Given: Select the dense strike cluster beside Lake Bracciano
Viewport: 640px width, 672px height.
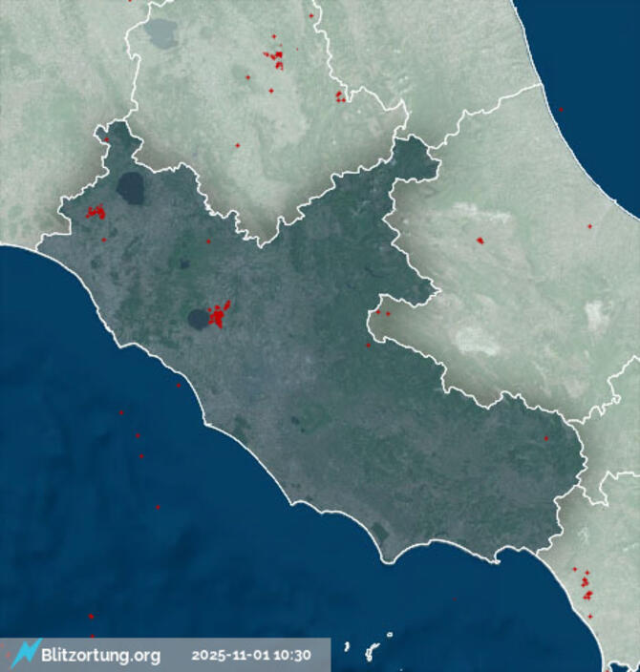Looking at the screenshot, I should 219,313.
